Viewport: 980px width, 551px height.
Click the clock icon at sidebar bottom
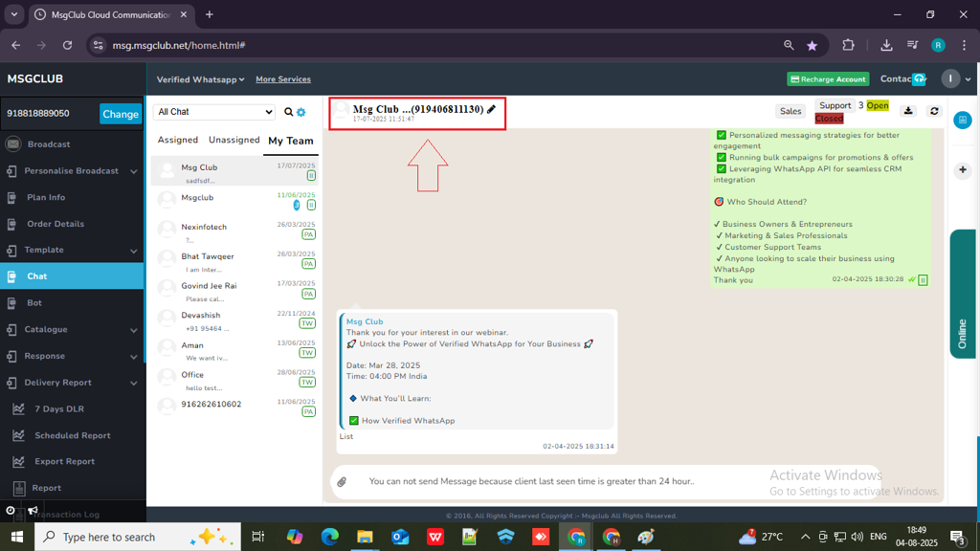coord(11,511)
